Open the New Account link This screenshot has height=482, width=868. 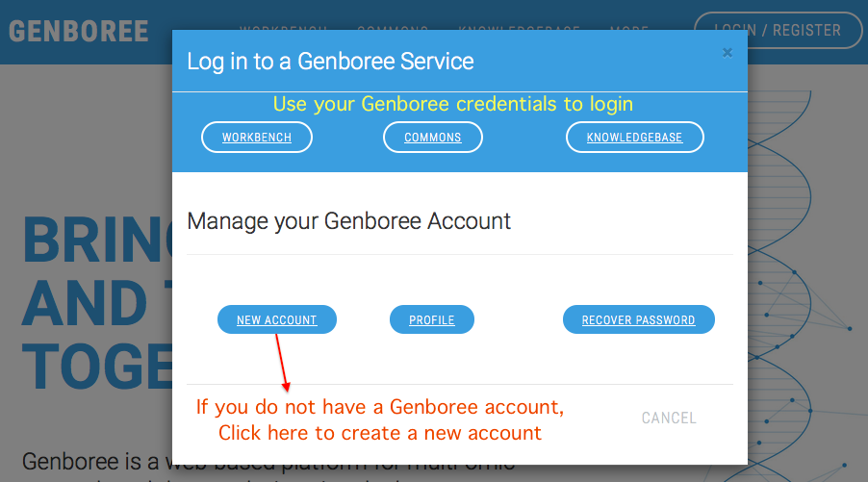(x=277, y=320)
